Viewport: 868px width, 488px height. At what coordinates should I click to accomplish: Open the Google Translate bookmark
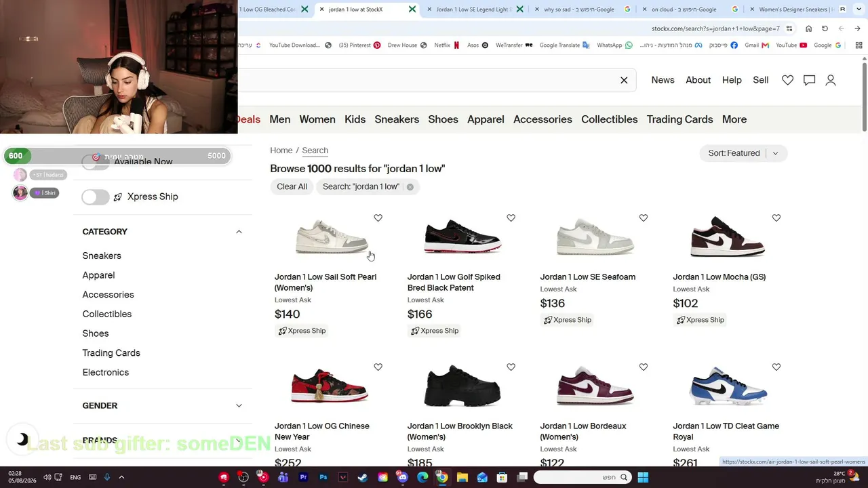565,45
